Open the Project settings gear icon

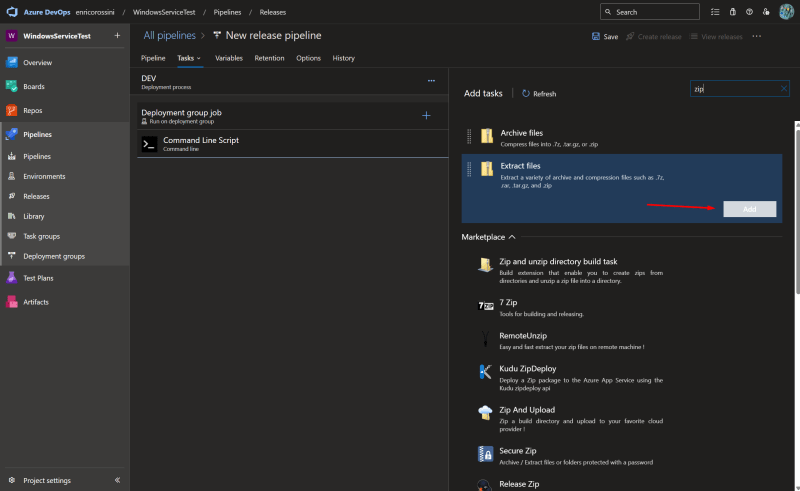pos(12,480)
